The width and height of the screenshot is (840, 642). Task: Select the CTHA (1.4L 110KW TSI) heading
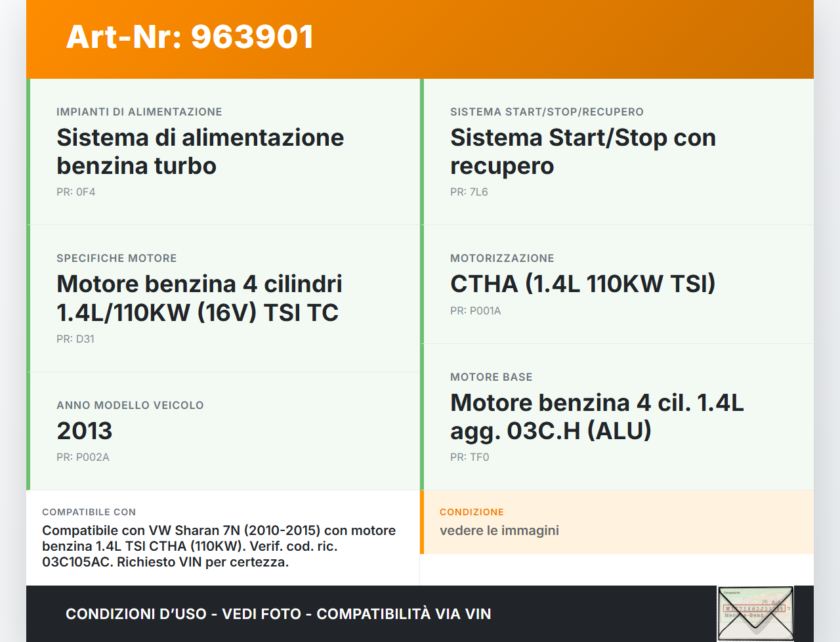583,284
